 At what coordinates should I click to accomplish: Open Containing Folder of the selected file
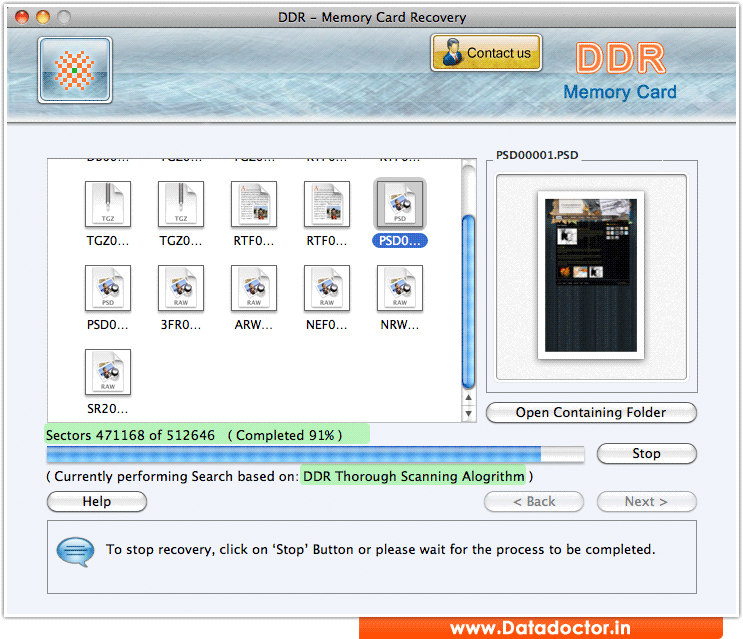(591, 412)
